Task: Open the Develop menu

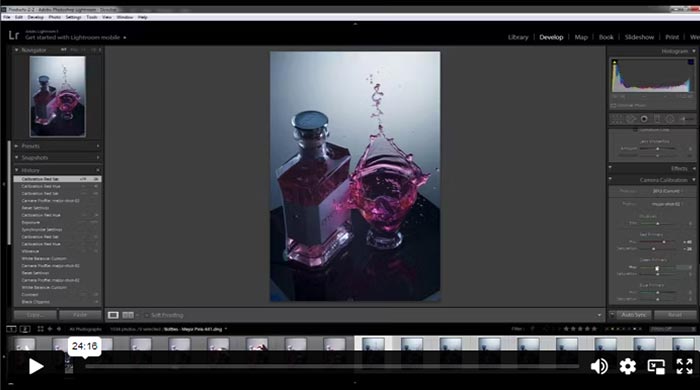Action: point(36,17)
